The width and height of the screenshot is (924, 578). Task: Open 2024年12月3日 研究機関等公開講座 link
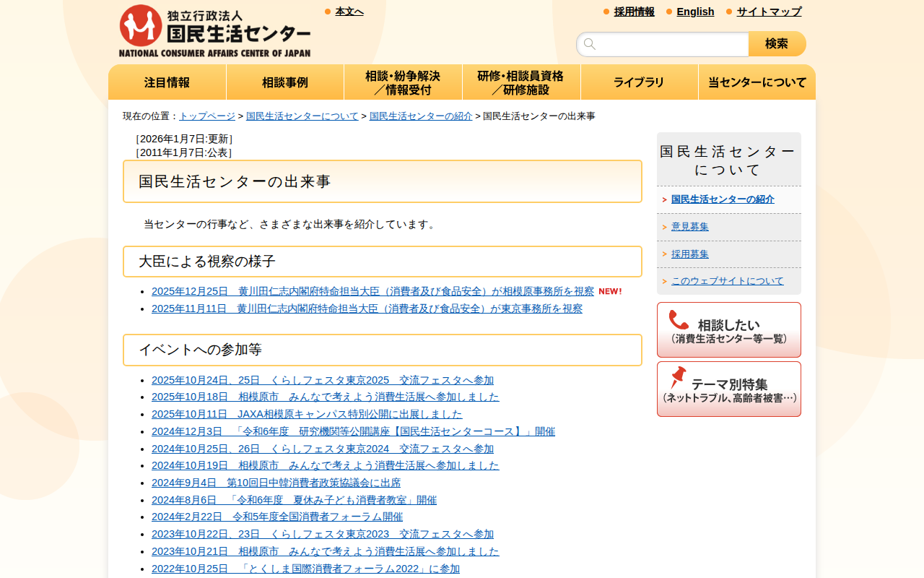[x=353, y=431]
